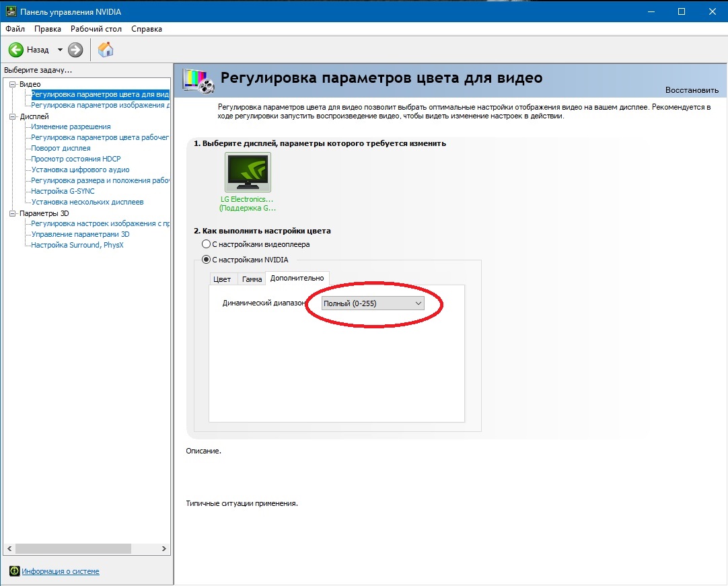Minimize the NVIDIA control panel window

coord(651,11)
